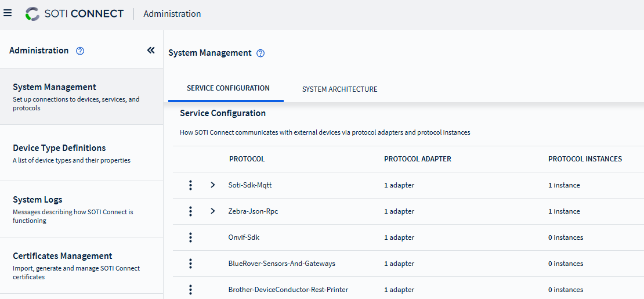The image size is (644, 299).
Task: Open the hamburger main menu
Action: coord(8,13)
